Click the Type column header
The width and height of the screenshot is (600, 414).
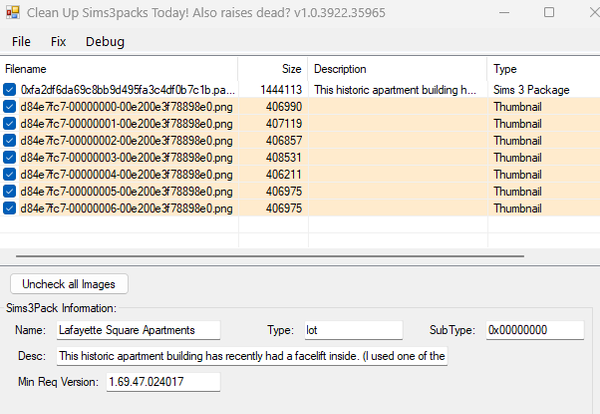pos(544,69)
